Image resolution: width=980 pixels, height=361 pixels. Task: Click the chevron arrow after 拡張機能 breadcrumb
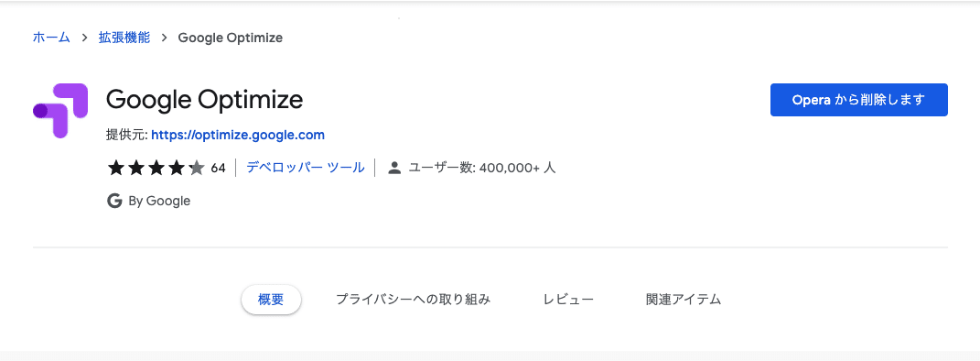(165, 38)
